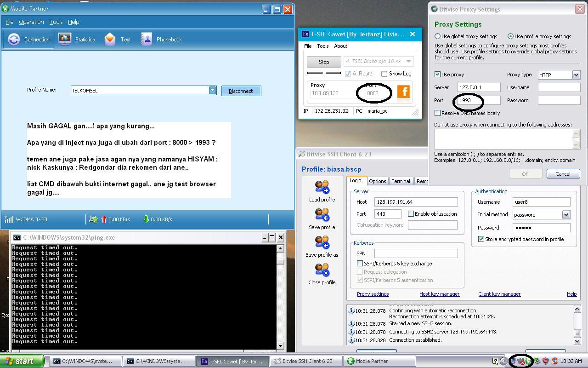Click the Stop button in T-SEL Cawet

324,62
